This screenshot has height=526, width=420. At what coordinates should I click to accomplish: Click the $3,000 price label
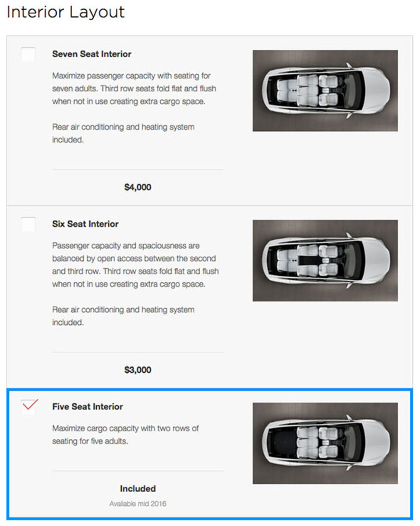click(x=138, y=370)
